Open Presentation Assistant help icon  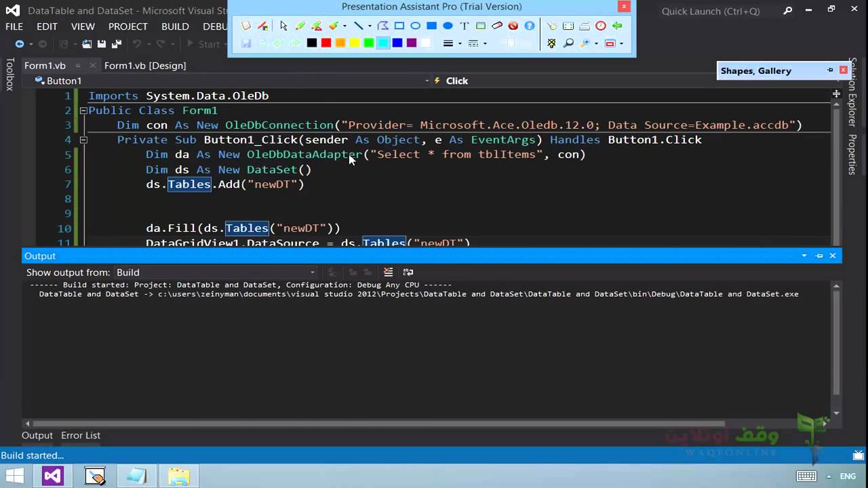pos(530,26)
